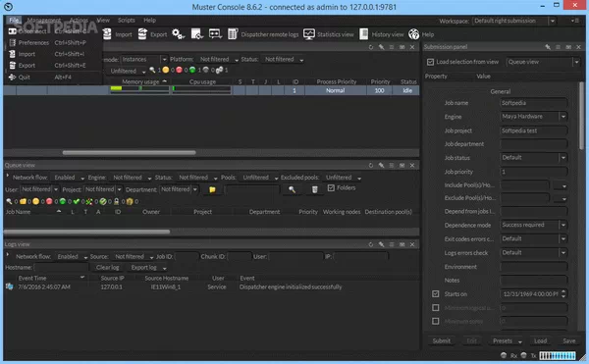Click the folder icon in Queue view filters

(x=212, y=189)
